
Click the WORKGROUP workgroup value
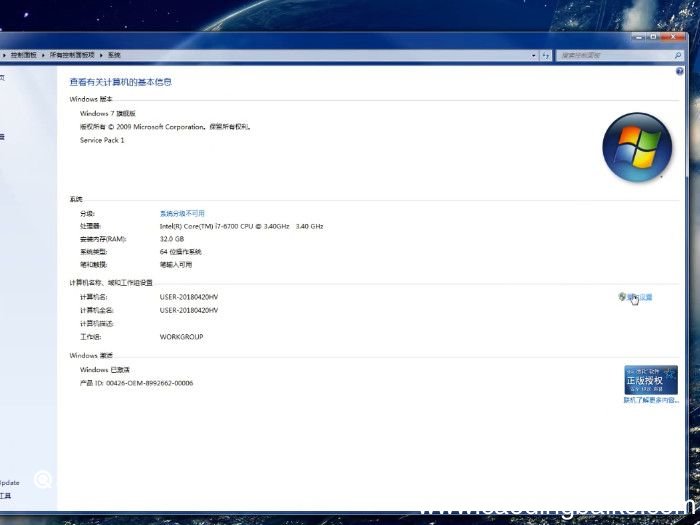coord(182,337)
